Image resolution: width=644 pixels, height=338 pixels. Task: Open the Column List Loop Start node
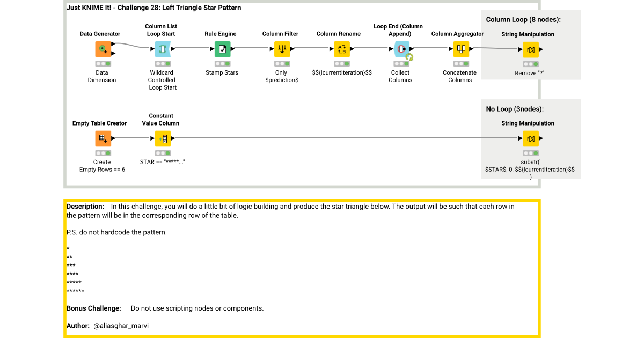pos(163,49)
